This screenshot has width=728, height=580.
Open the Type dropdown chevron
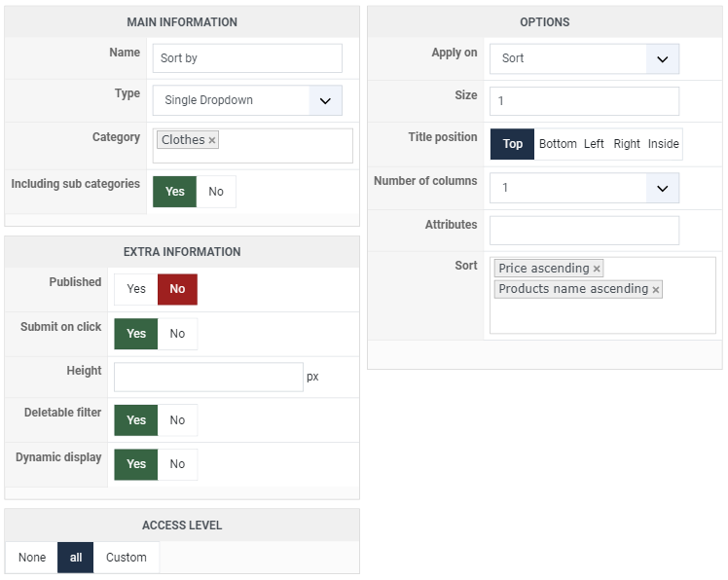pyautogui.click(x=325, y=100)
